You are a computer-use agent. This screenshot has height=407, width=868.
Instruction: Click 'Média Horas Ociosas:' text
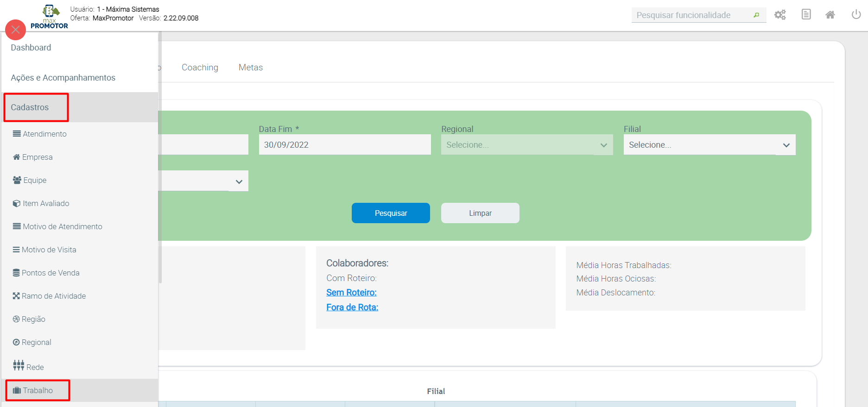[x=616, y=279]
